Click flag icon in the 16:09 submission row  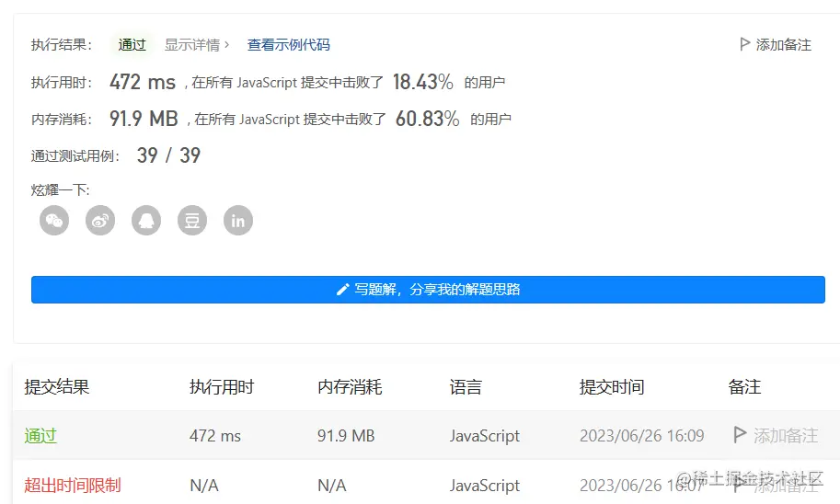[x=740, y=434]
